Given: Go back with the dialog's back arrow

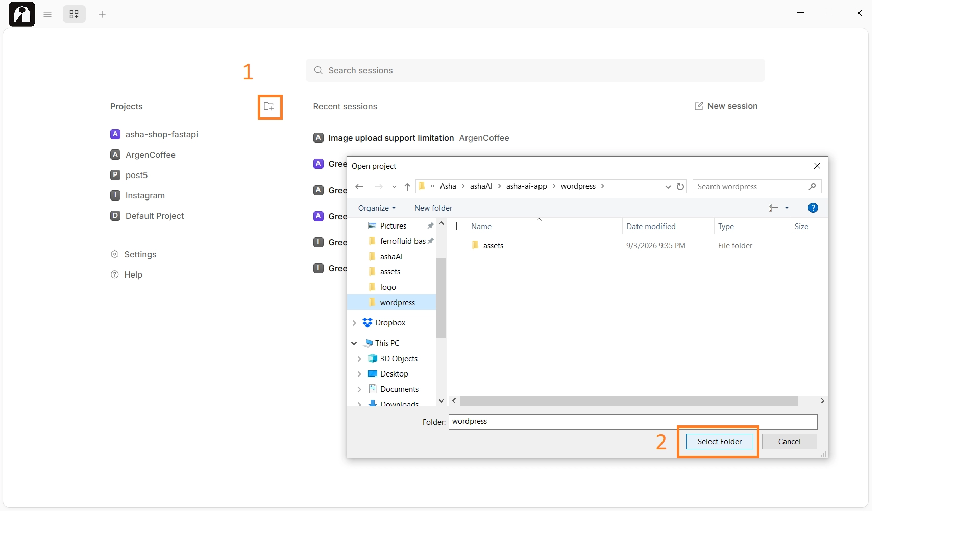Looking at the screenshot, I should tap(359, 187).
